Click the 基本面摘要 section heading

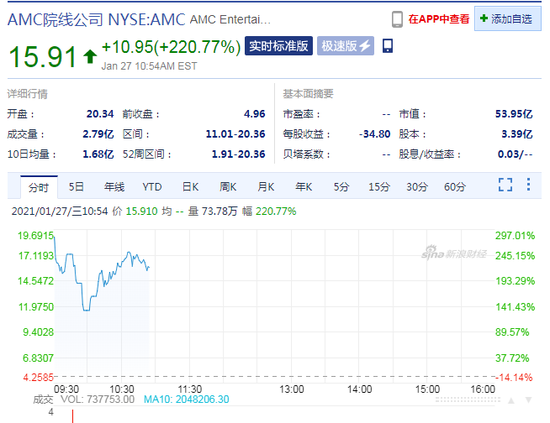(x=308, y=94)
